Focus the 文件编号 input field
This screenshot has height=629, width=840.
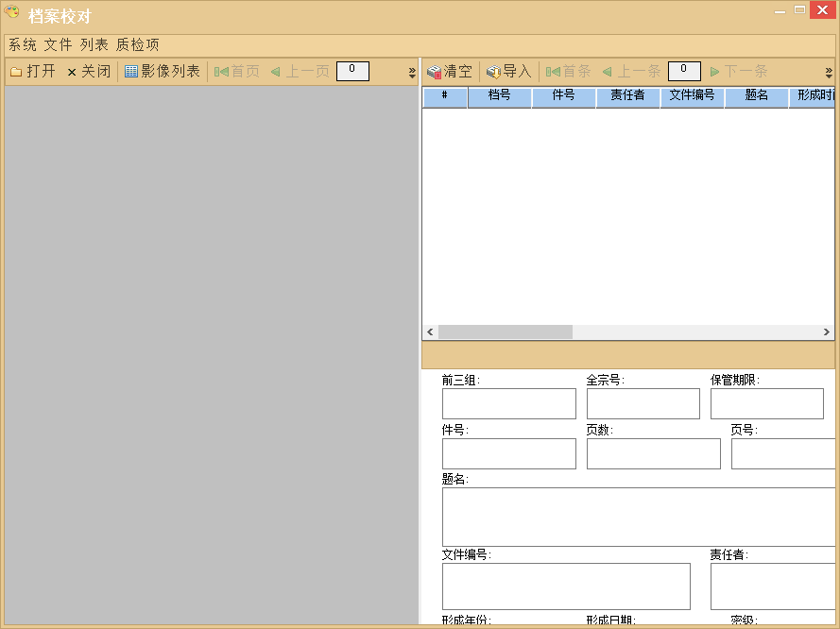566,586
